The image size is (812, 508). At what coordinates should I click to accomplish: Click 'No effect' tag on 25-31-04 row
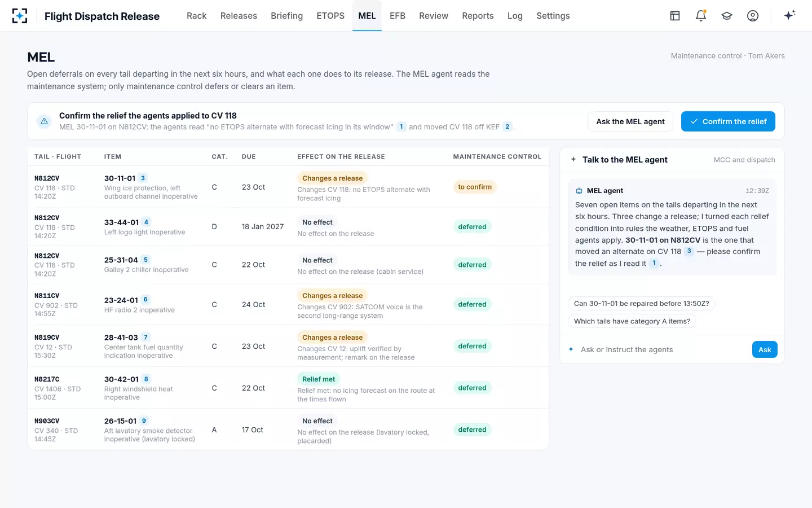pos(317,260)
